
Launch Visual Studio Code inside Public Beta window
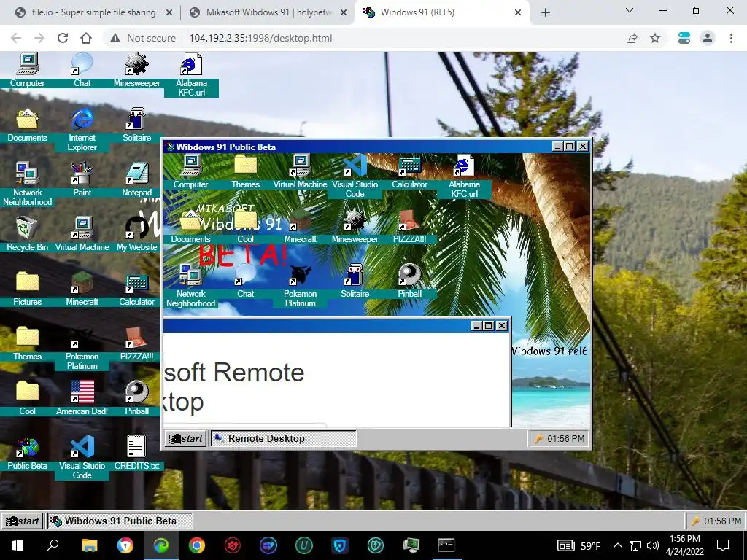(x=355, y=176)
